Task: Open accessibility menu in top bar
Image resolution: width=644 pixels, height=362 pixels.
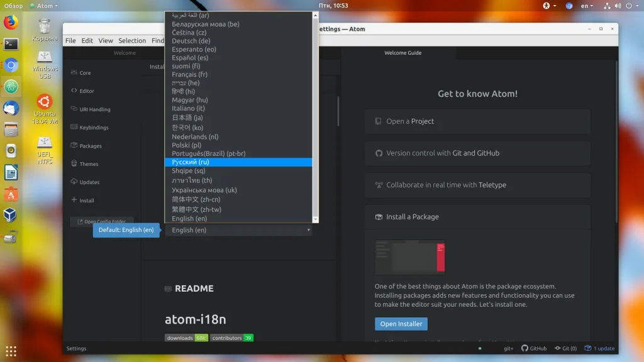Action: 549,6
